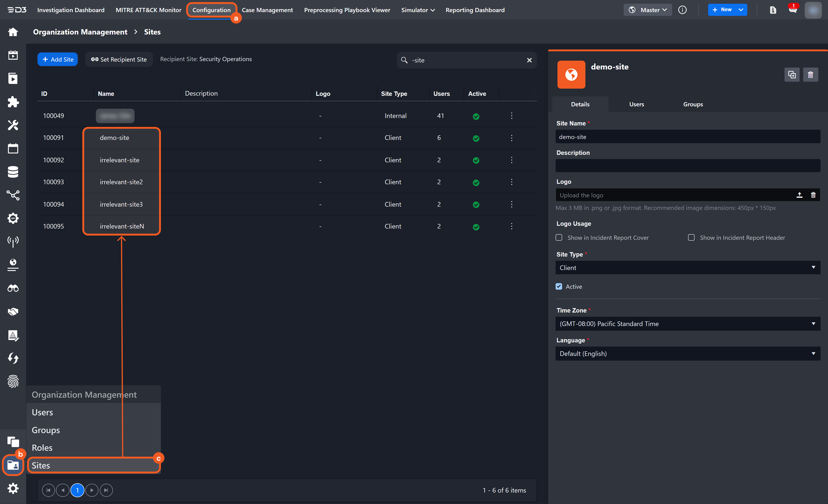
Task: Open the Time Zone dropdown
Action: pyautogui.click(x=688, y=323)
